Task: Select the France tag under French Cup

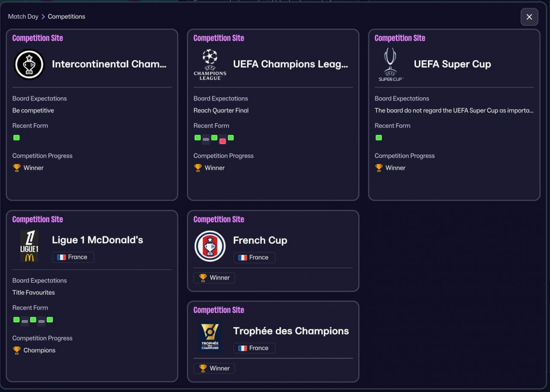Action: click(x=254, y=257)
